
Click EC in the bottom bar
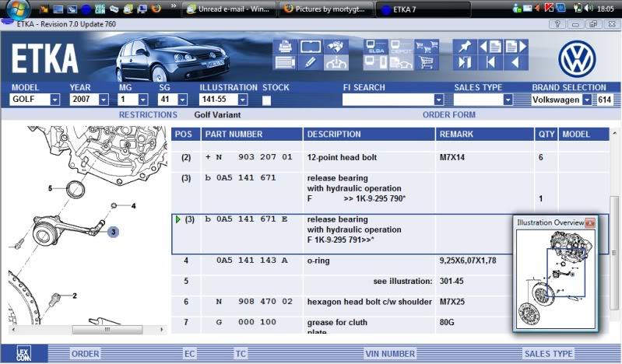point(190,354)
